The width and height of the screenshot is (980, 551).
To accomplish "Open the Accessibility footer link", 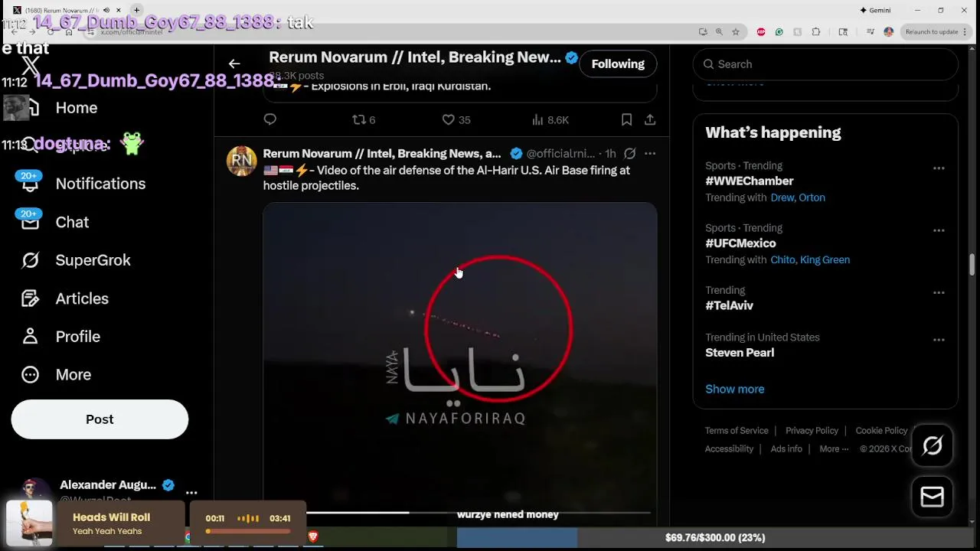I will [729, 448].
